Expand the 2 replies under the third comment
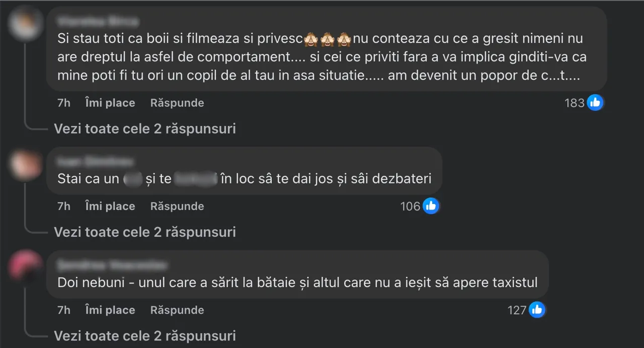This screenshot has width=644, height=348. tap(145, 335)
